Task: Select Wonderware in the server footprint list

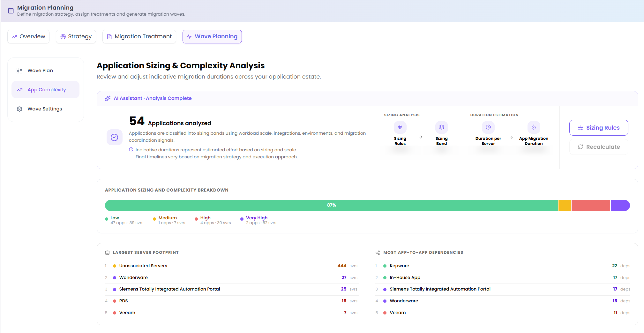Action: click(232, 277)
